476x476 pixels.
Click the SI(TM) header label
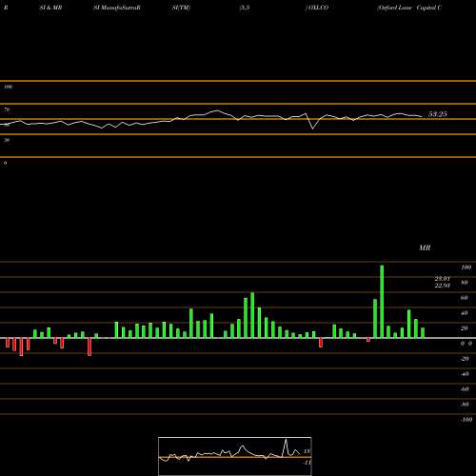click(x=181, y=8)
